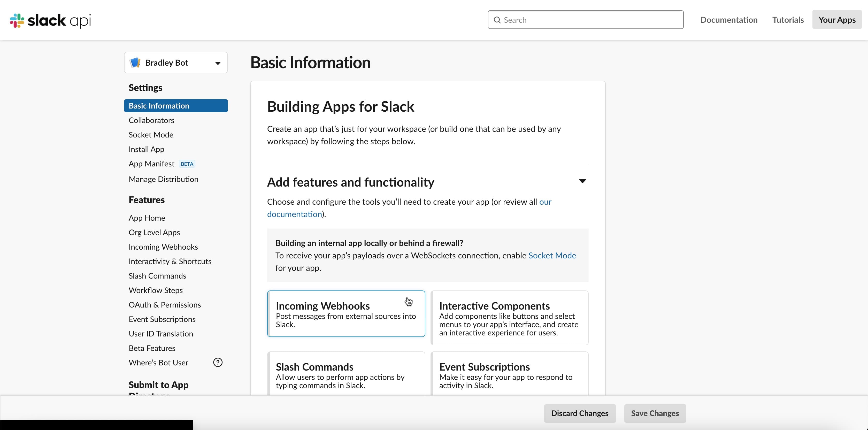Click Discard Changes button
The width and height of the screenshot is (868, 430).
tap(580, 413)
